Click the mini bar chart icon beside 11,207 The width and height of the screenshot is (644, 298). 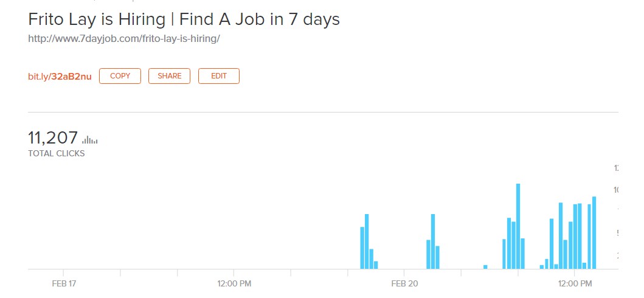coord(89,140)
